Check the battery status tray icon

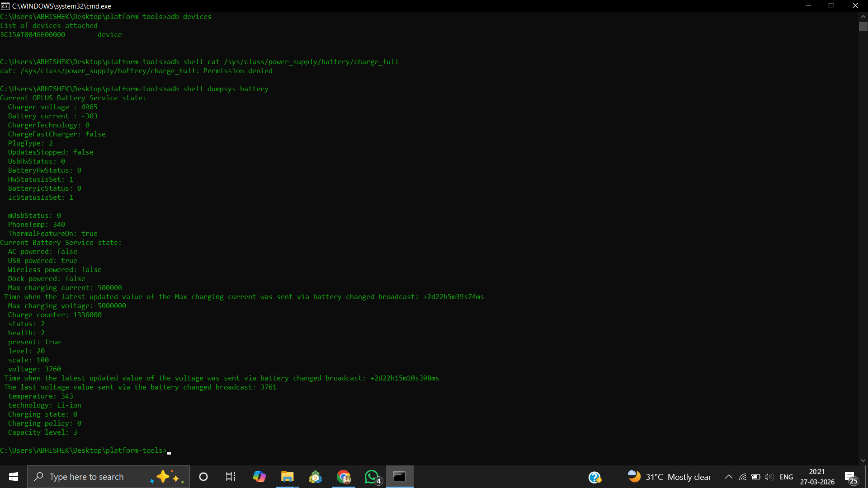coord(755,477)
